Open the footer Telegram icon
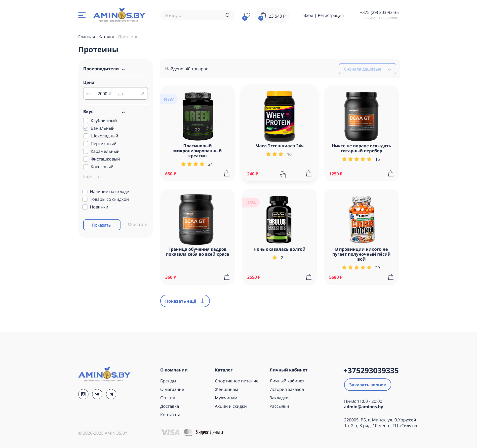The height and width of the screenshot is (448, 477). tap(111, 394)
